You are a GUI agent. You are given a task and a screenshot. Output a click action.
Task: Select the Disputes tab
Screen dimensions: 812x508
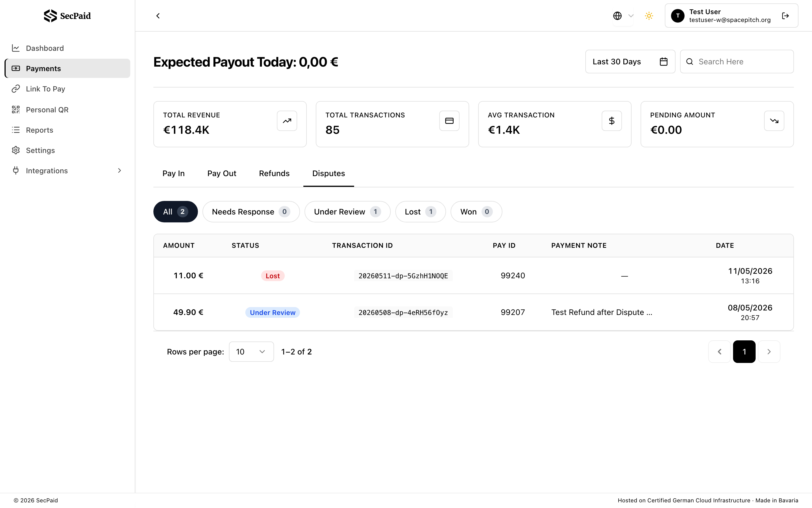pyautogui.click(x=328, y=173)
